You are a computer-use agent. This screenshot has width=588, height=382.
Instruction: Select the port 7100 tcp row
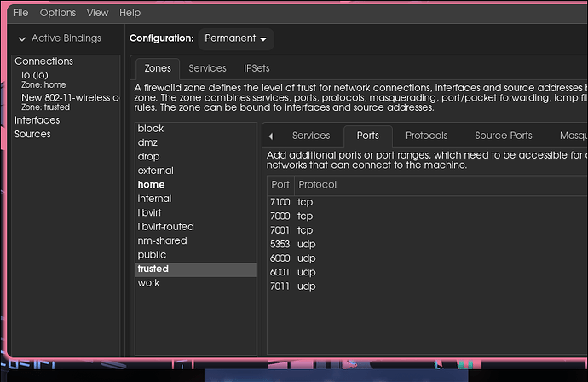(x=428, y=202)
